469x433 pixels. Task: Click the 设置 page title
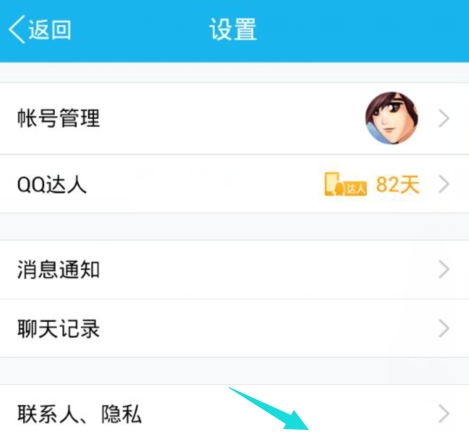coord(233,30)
